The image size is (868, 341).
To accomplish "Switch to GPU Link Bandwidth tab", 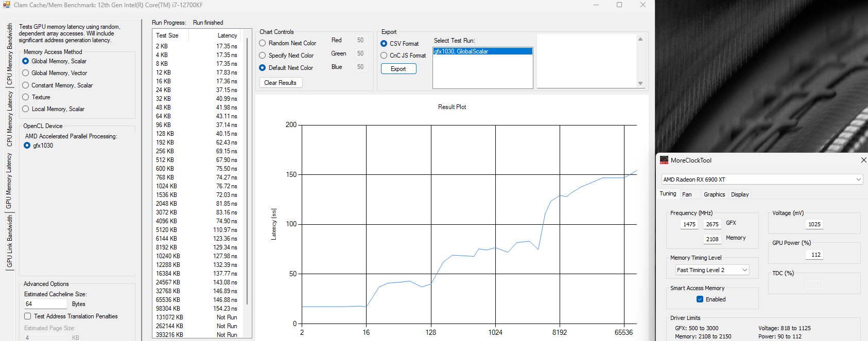I will pos(9,242).
